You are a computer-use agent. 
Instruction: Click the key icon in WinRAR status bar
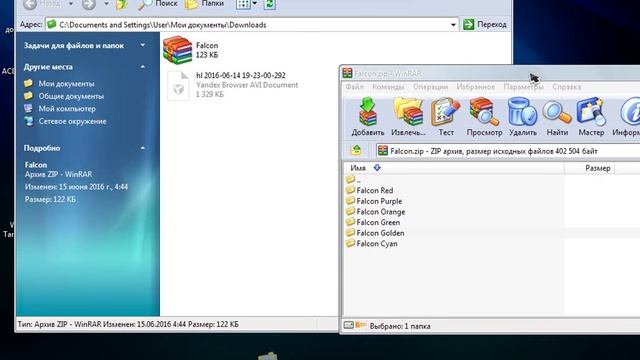(360, 325)
